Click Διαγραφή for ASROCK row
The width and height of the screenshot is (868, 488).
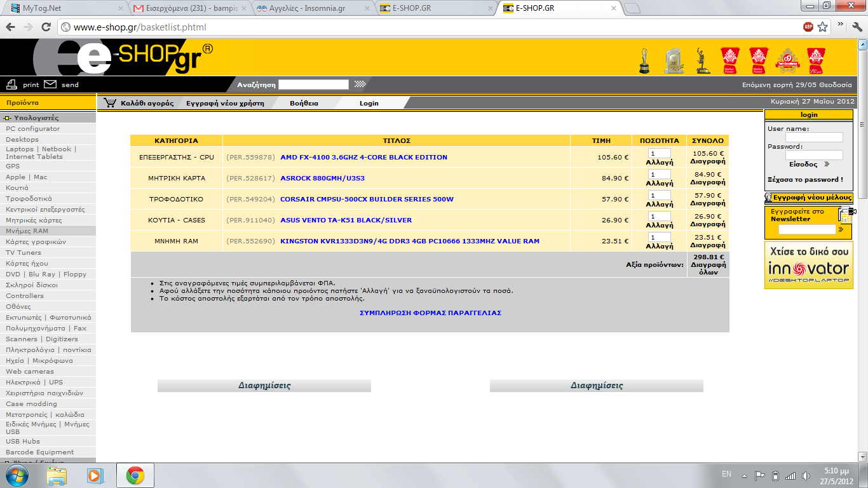pyautogui.click(x=708, y=182)
